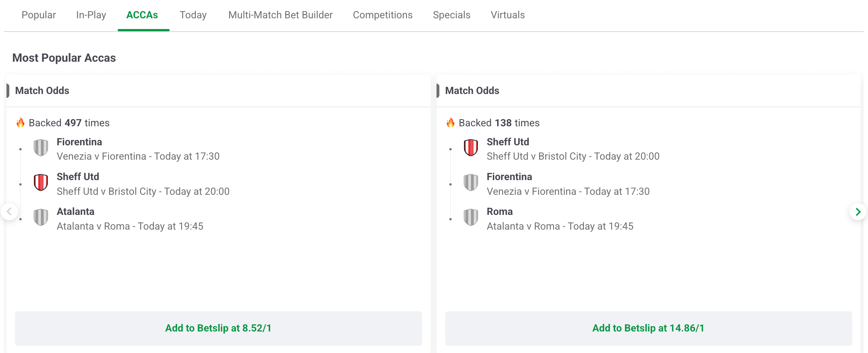Open Multi-Match Bet Builder tab
The width and height of the screenshot is (868, 353).
(280, 15)
